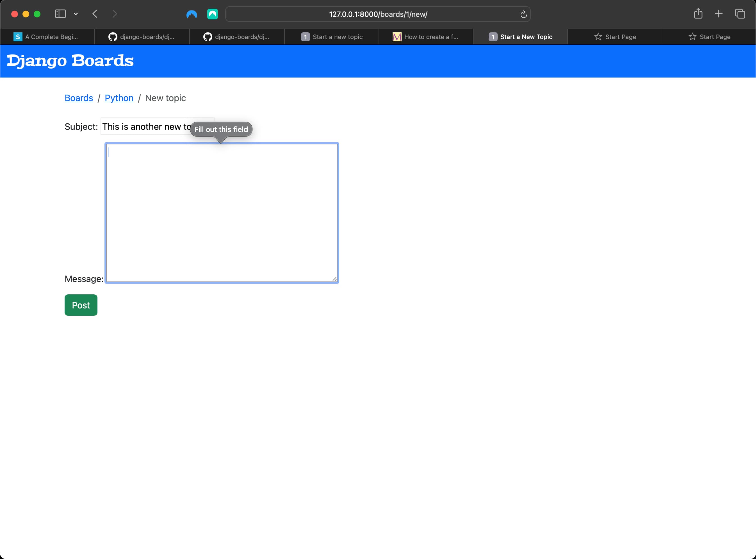The height and width of the screenshot is (559, 756).
Task: Click the Message label
Action: click(x=84, y=279)
